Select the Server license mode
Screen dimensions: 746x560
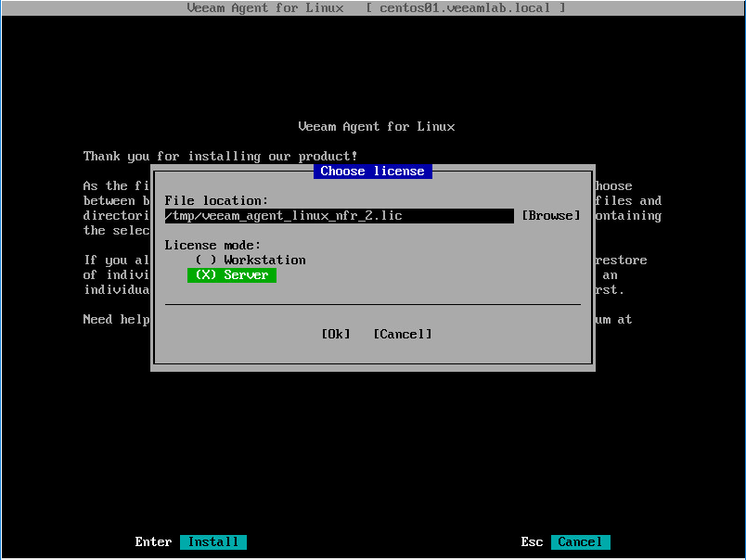[232, 274]
